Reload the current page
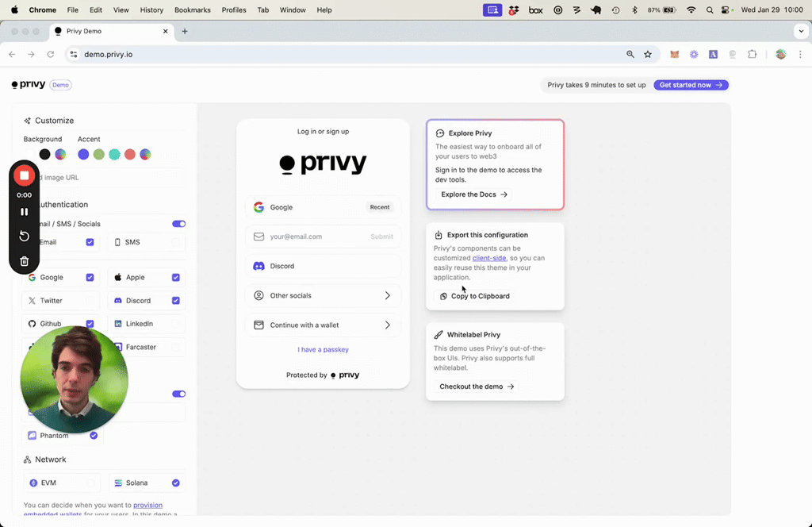This screenshot has width=812, height=527. tap(50, 54)
